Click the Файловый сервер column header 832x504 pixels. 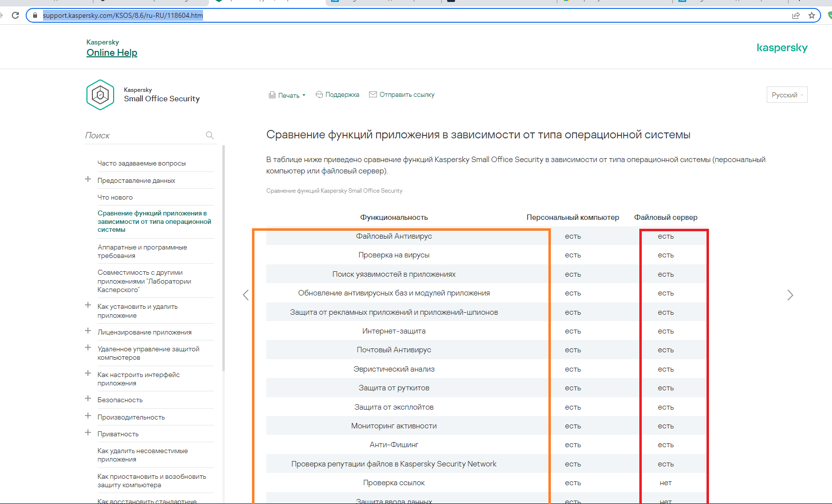[666, 217]
